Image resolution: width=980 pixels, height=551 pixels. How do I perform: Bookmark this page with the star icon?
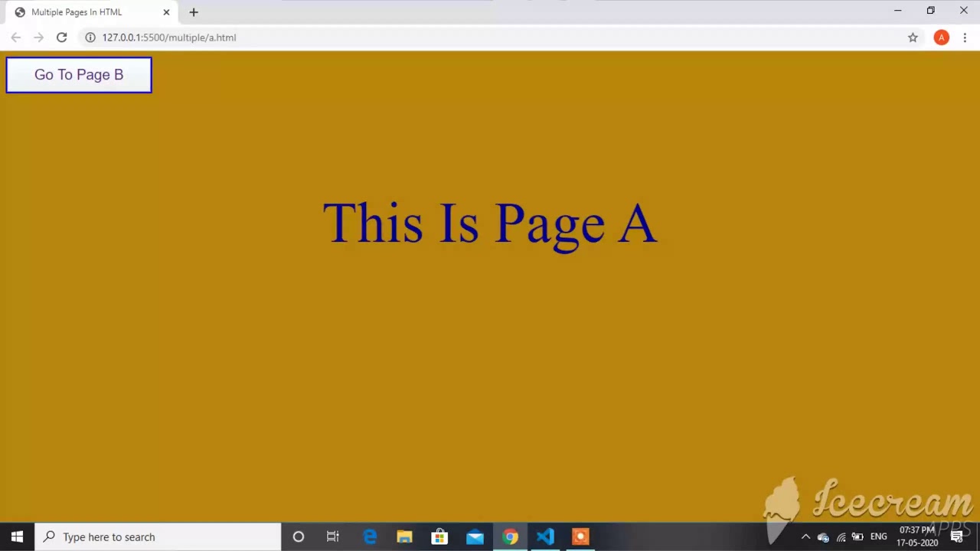pos(913,37)
